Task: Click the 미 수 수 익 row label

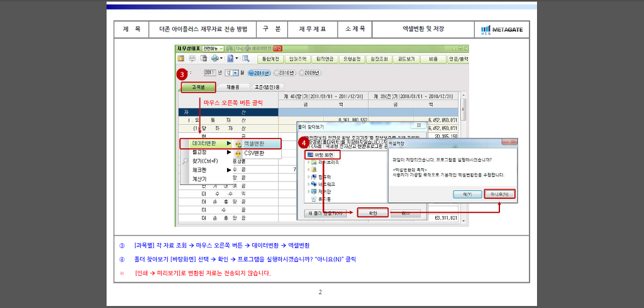Action: tap(224, 193)
